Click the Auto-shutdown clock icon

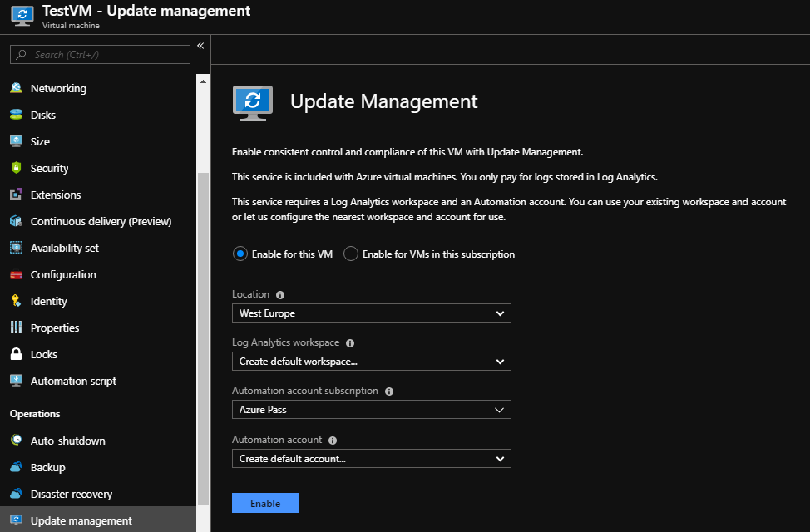[16, 440]
